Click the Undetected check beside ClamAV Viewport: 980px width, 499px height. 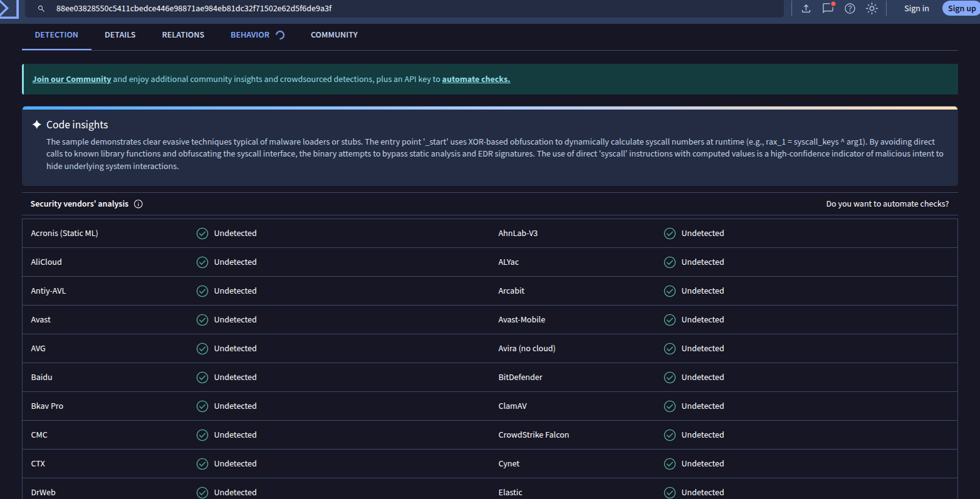tap(669, 406)
